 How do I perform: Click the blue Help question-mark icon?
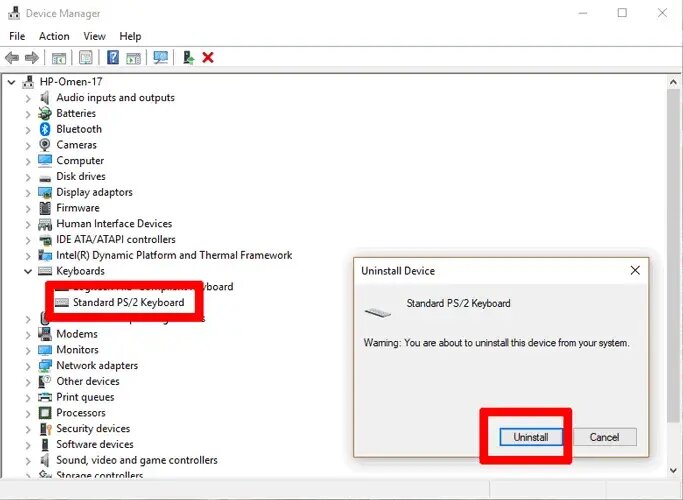pyautogui.click(x=113, y=57)
